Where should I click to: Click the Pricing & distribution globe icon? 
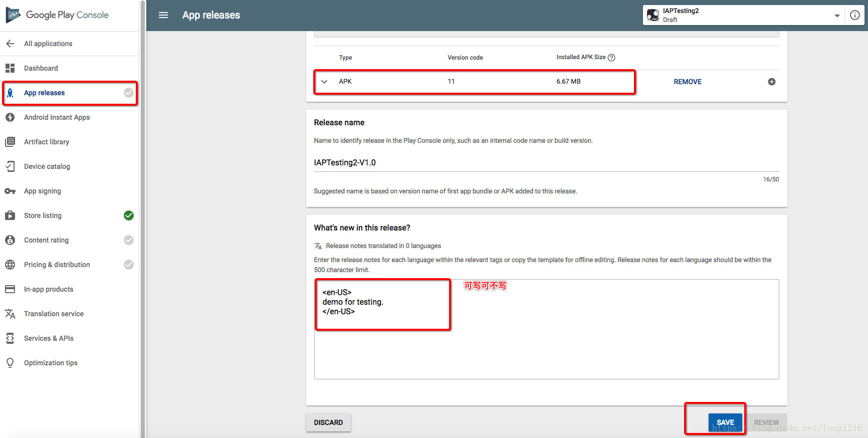(10, 265)
